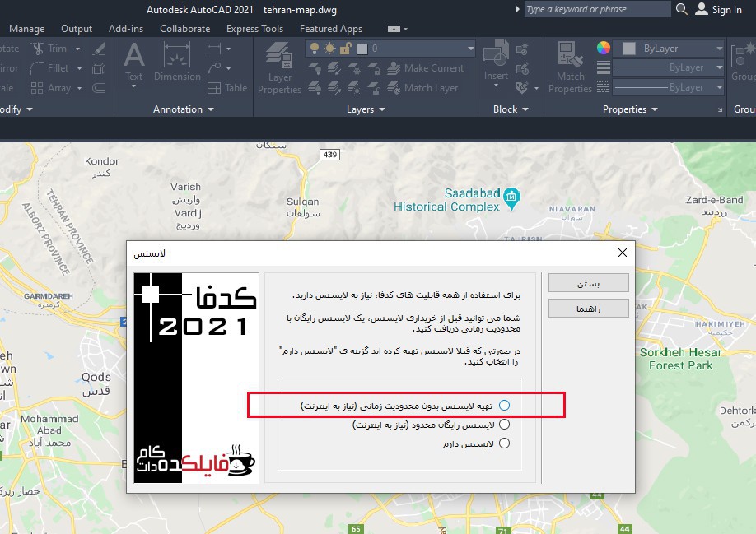Open the Express Tools tab
Screen dimensions: 756x534
pyautogui.click(x=254, y=29)
